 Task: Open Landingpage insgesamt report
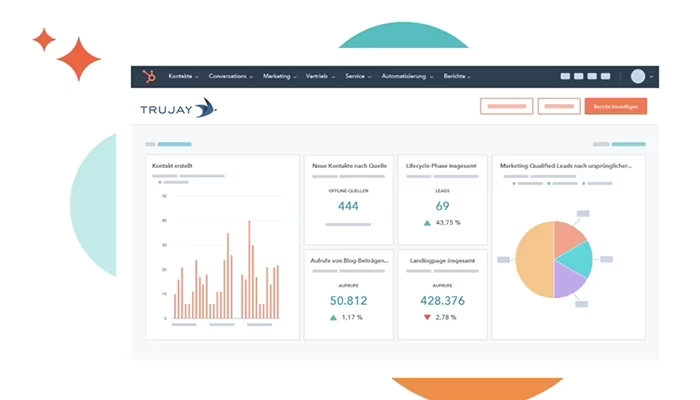coord(442,261)
